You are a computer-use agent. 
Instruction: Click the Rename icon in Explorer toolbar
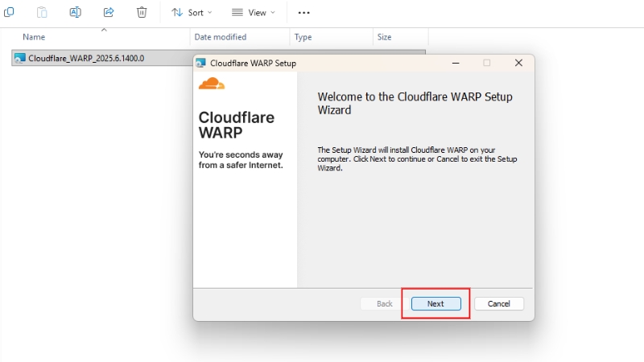75,12
